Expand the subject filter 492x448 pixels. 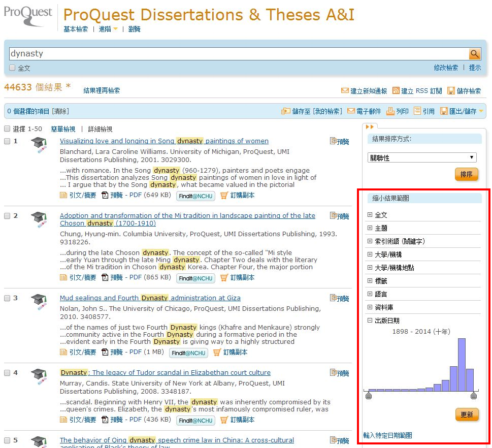[x=370, y=228]
